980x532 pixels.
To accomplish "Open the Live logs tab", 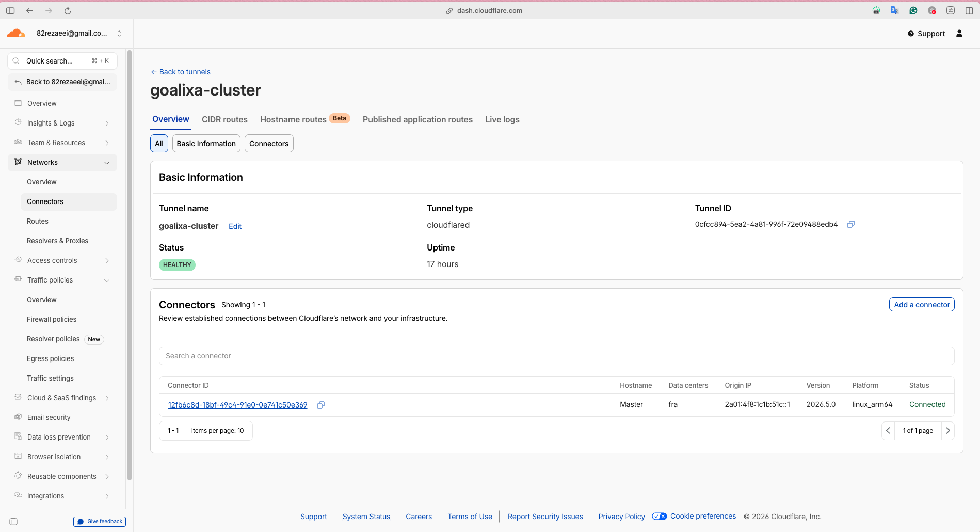I will coord(502,120).
